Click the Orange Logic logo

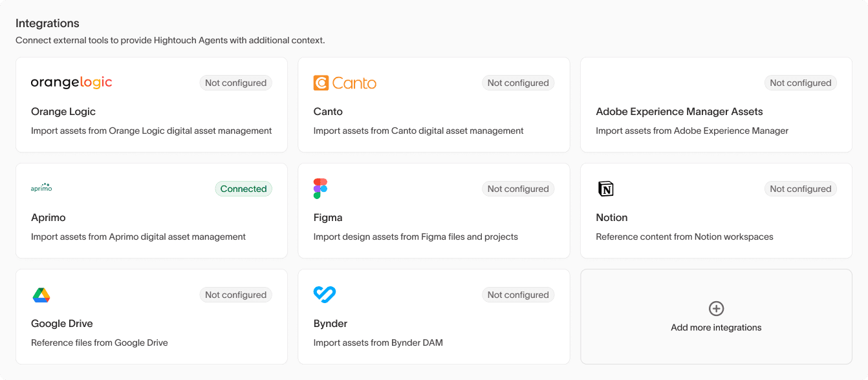[x=71, y=83]
